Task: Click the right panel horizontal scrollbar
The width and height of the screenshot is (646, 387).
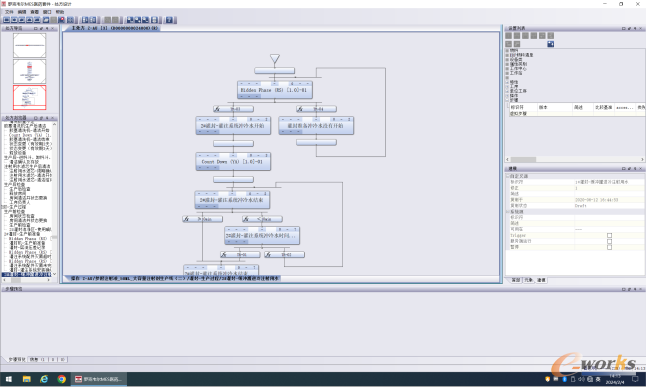Action: pos(575,159)
